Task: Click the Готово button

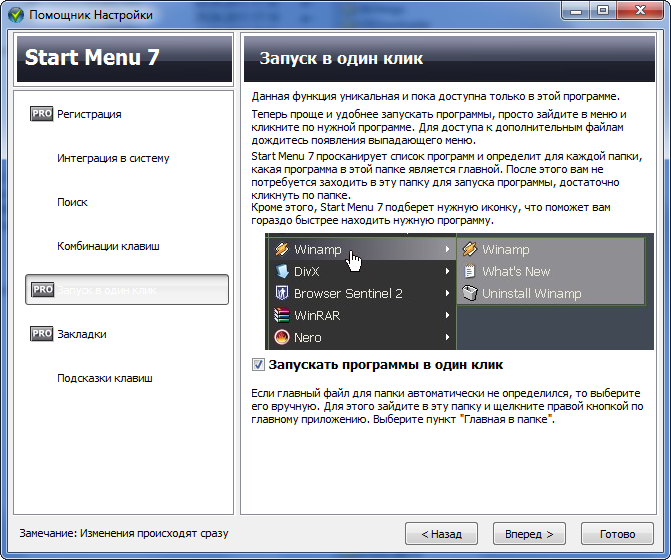Action: click(617, 533)
